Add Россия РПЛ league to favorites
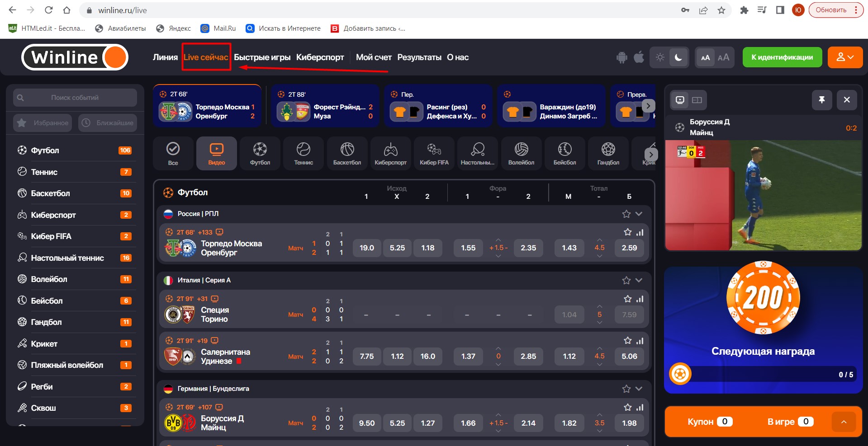 (626, 214)
